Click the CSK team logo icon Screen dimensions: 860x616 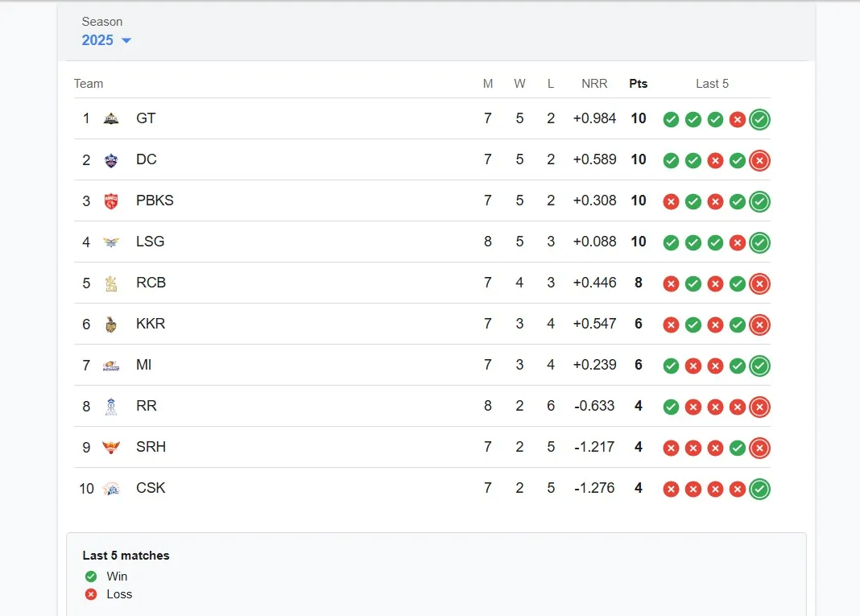pos(111,489)
